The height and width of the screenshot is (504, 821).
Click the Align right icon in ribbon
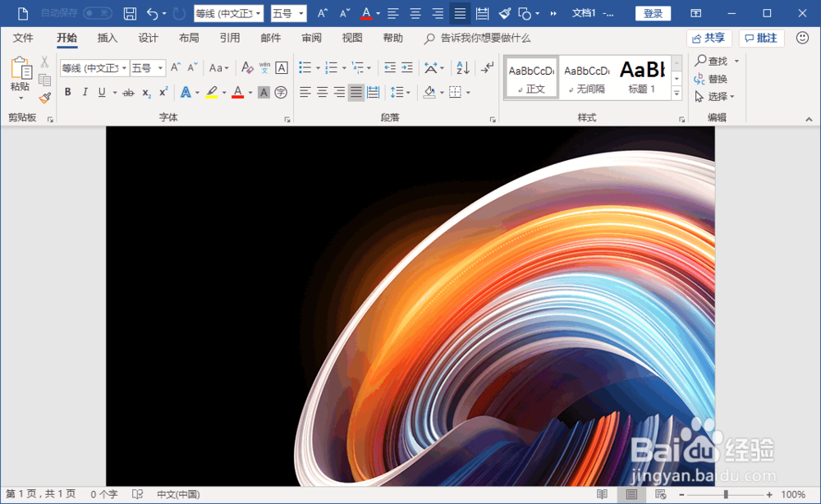tap(339, 93)
